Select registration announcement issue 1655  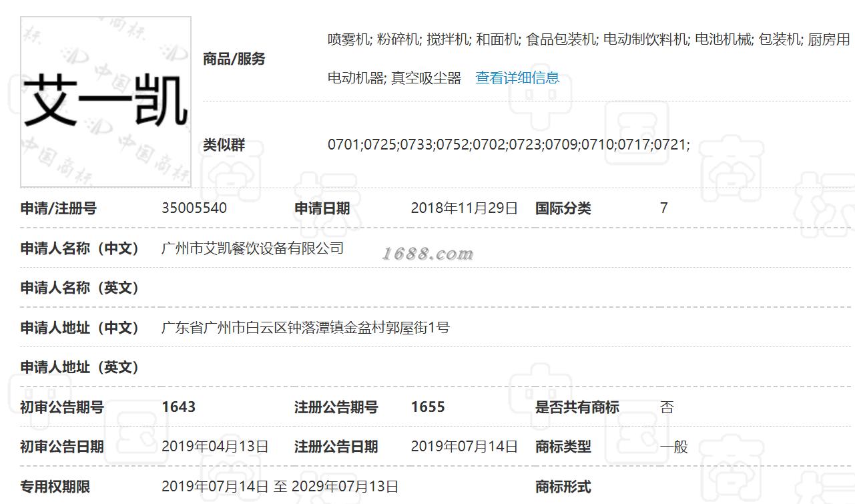428,407
